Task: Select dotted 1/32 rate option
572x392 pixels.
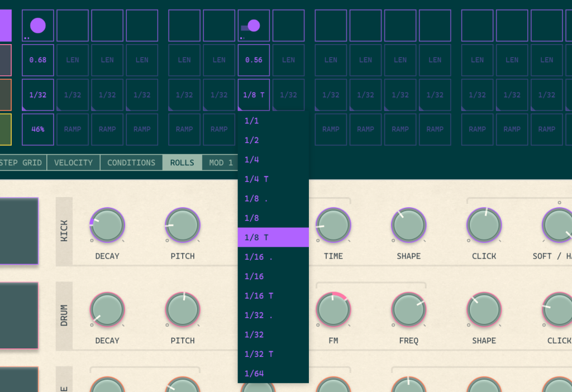Action: click(x=273, y=315)
